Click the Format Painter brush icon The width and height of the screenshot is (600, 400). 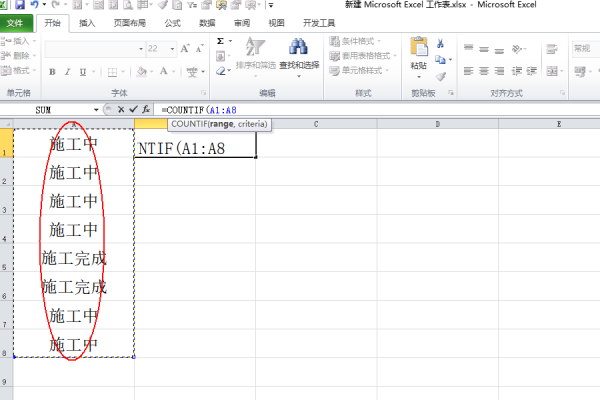[x=440, y=74]
